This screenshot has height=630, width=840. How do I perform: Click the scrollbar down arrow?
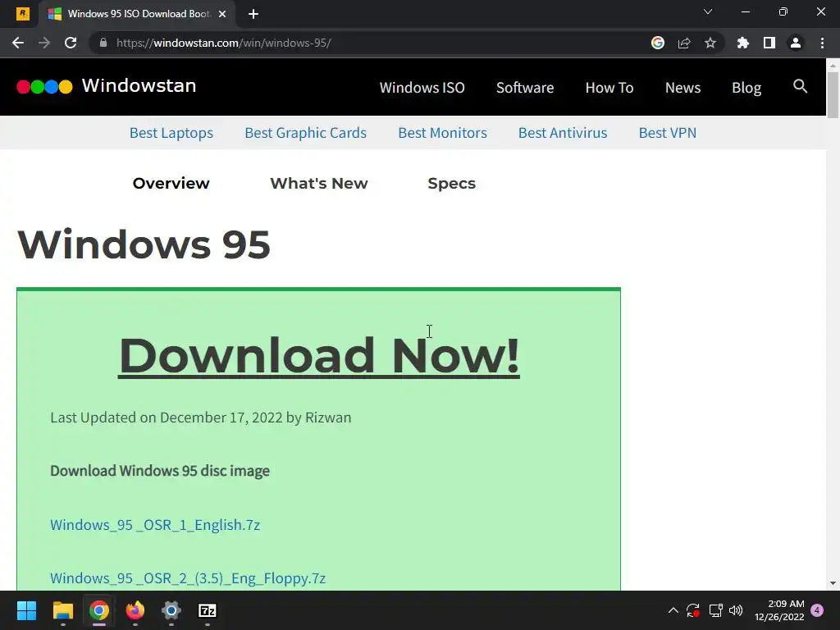(x=833, y=584)
